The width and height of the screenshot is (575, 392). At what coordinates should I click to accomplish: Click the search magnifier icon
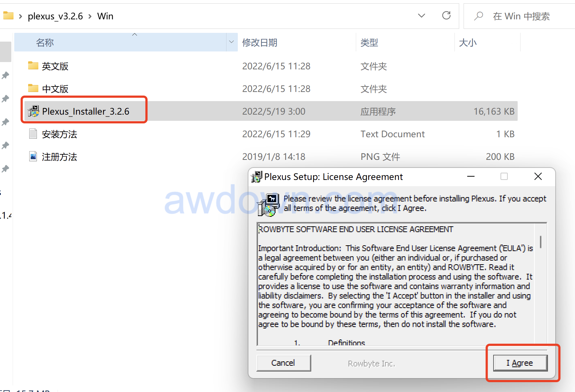click(x=479, y=16)
